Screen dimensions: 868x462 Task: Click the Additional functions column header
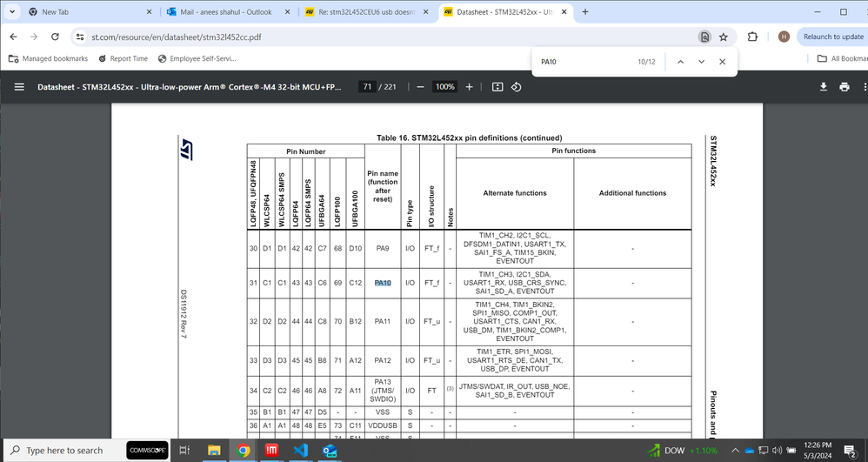point(632,193)
